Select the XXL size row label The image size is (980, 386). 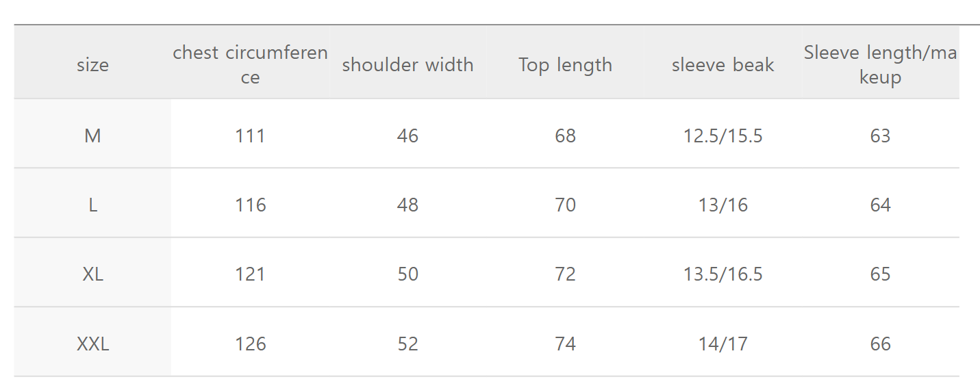(92, 343)
